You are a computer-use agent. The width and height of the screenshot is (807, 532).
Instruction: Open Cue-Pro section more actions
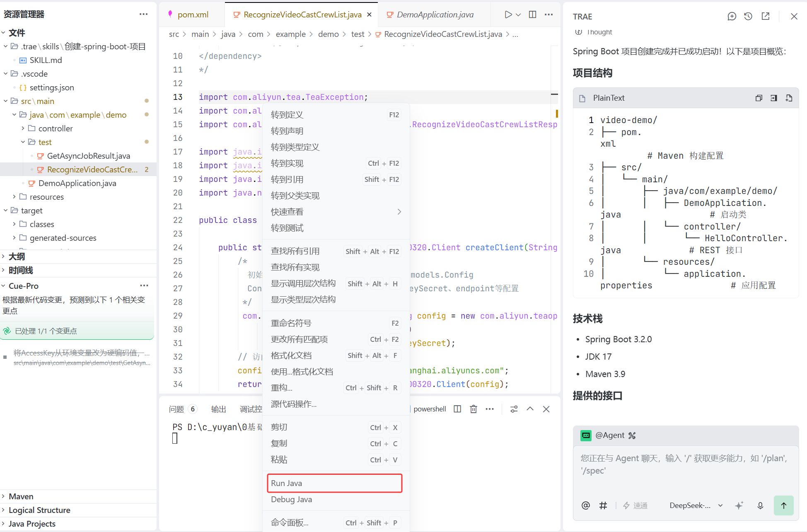pyautogui.click(x=144, y=285)
